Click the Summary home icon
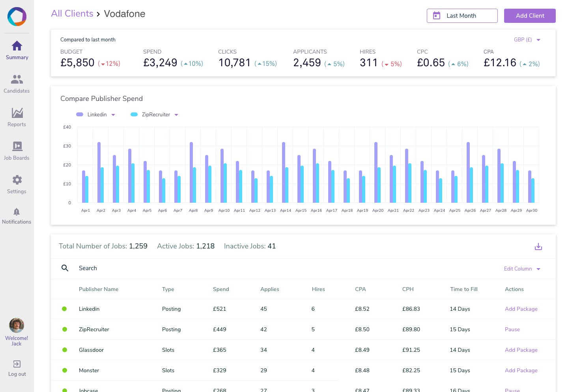 coord(17,46)
